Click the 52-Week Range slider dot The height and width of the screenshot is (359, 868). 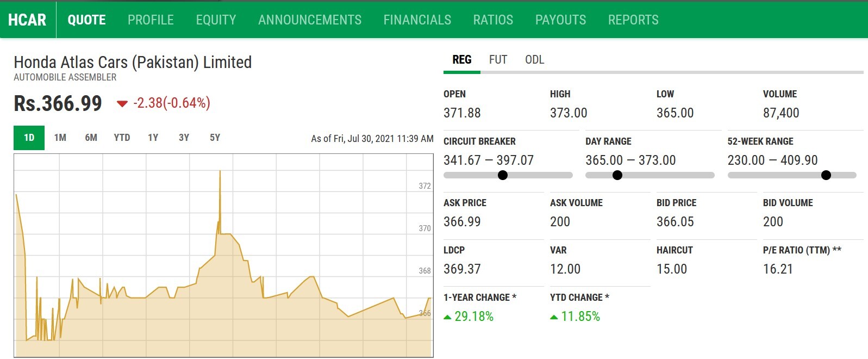click(x=826, y=175)
